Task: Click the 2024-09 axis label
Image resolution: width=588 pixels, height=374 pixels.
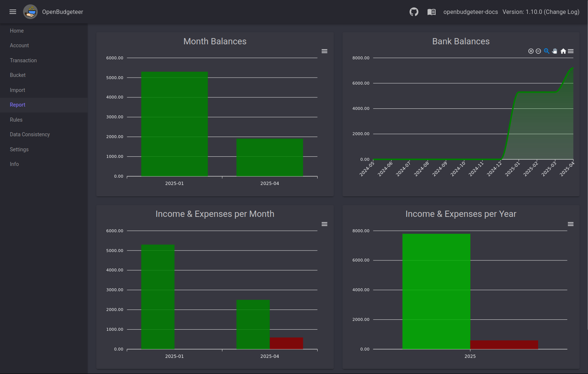Action: click(x=440, y=169)
